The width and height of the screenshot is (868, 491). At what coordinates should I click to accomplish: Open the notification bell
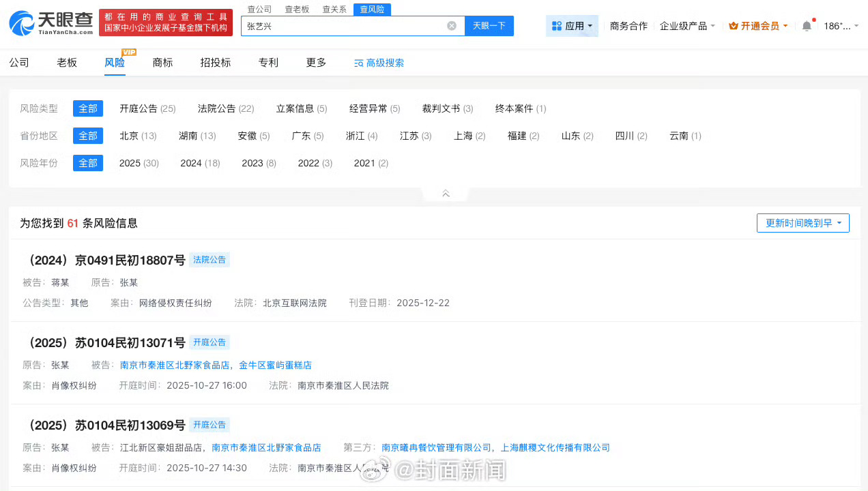pos(807,25)
